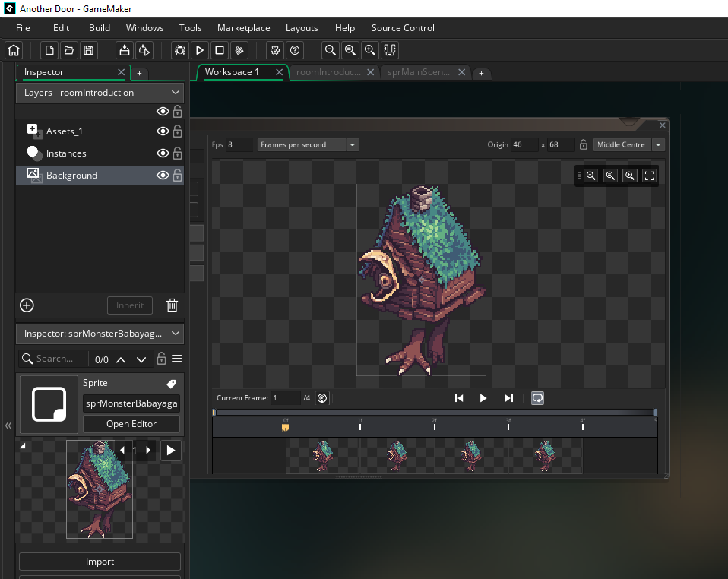Toggle the loop playback button in sprite editor
728x579 pixels.
(537, 398)
